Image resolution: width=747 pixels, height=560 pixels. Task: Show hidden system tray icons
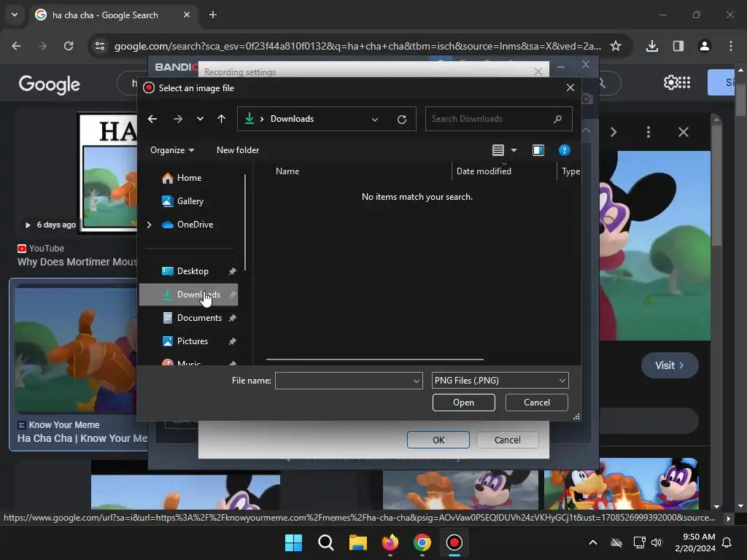click(593, 542)
